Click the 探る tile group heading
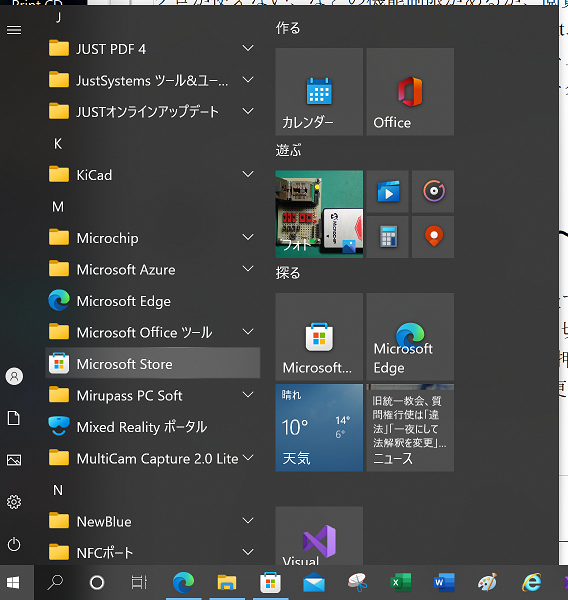 [x=288, y=273]
